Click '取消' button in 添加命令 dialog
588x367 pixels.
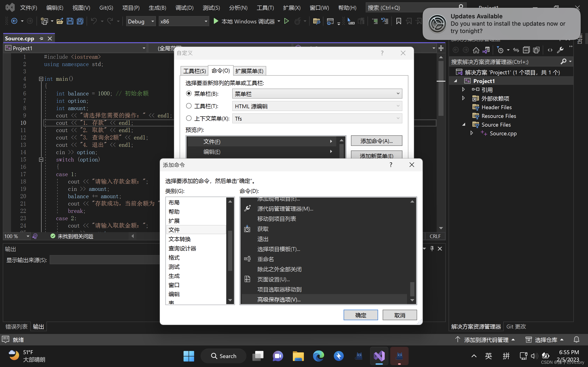click(x=400, y=315)
